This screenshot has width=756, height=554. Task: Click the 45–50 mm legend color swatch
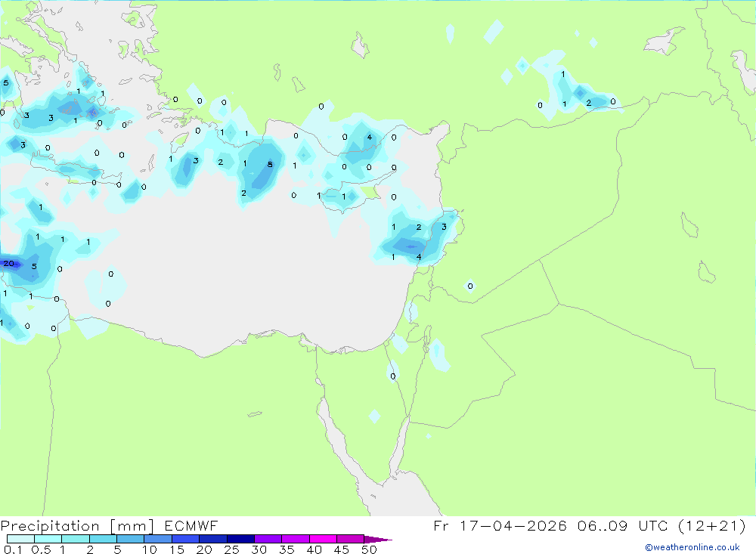[350, 539]
